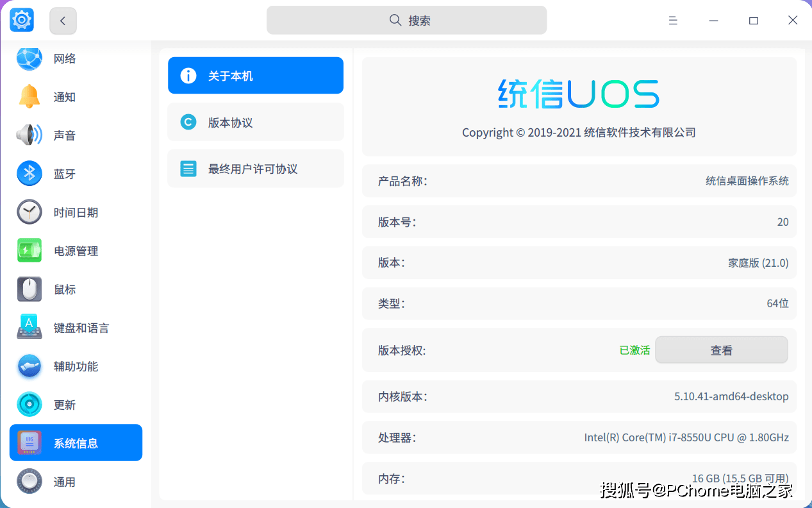
Task: Select 键盘和语言 in the sidebar
Action: tap(81, 328)
